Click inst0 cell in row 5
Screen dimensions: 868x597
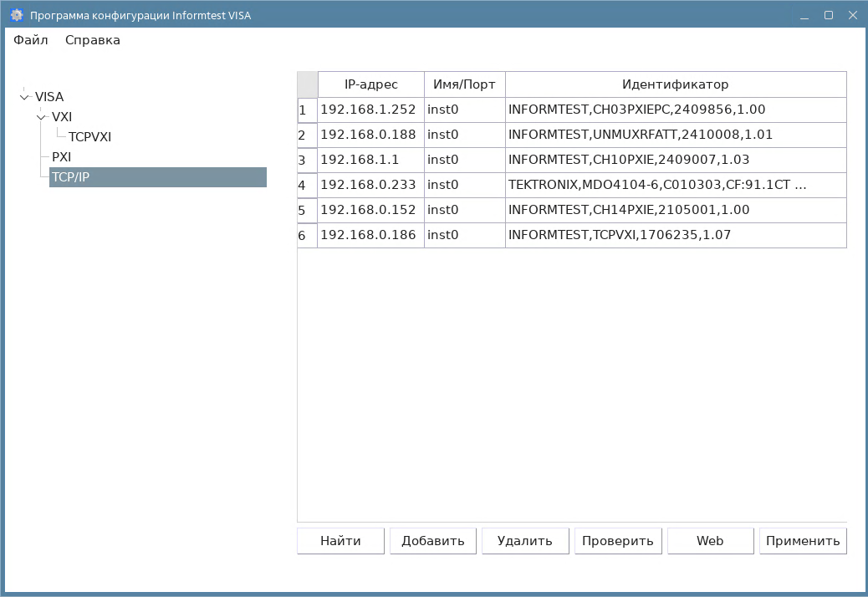click(464, 210)
